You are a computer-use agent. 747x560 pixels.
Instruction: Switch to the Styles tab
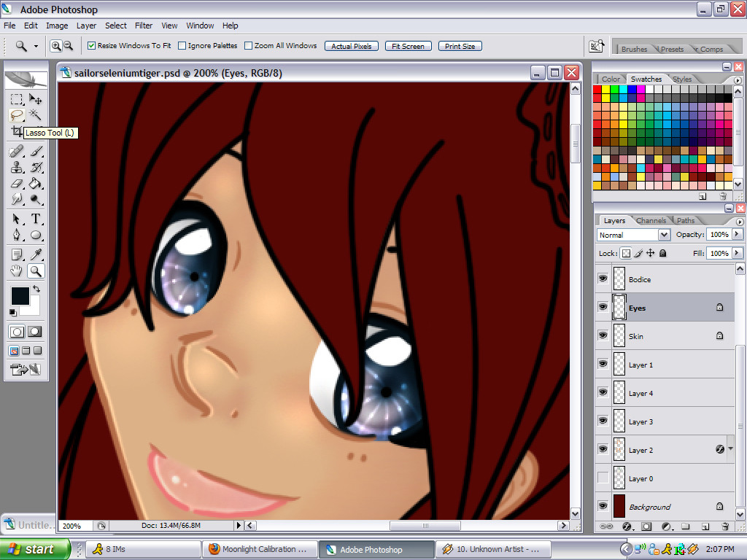(x=682, y=79)
